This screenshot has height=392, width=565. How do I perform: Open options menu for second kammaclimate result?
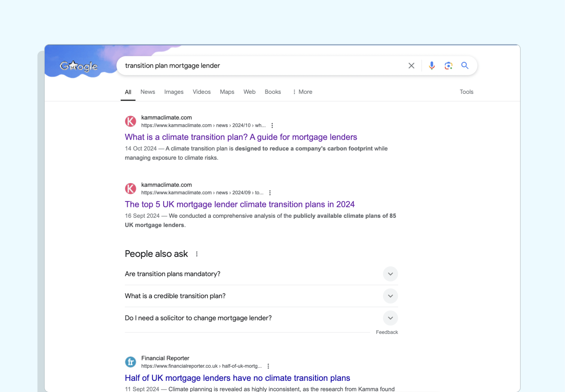click(270, 193)
